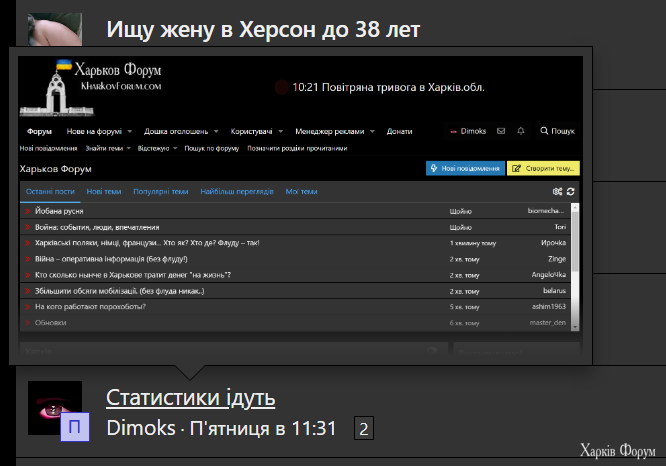Click the П'ятниця в 11:31 timestamp

click(263, 428)
